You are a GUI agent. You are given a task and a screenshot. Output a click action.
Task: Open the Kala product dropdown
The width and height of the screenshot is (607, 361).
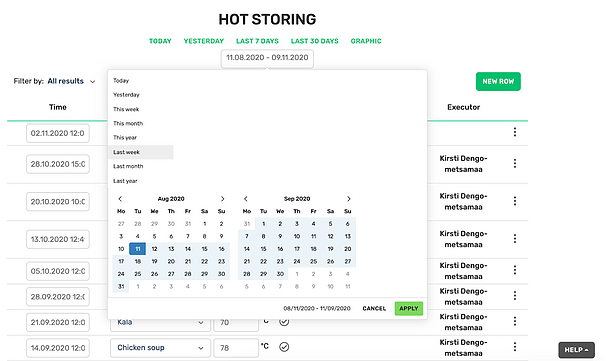click(160, 323)
